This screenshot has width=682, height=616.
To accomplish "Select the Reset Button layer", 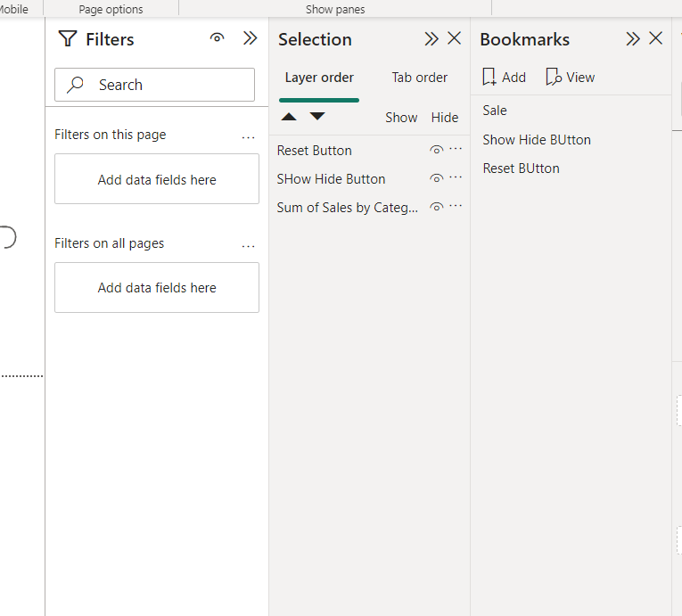I will point(314,151).
